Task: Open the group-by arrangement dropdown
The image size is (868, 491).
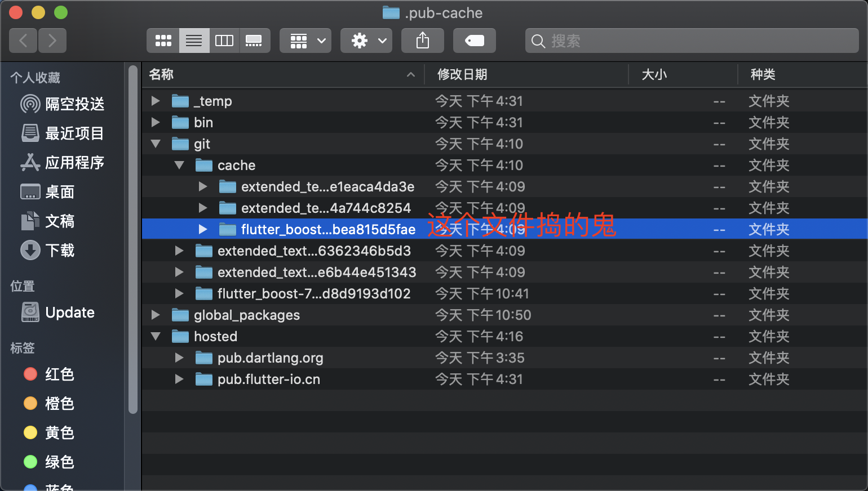Action: (x=305, y=41)
